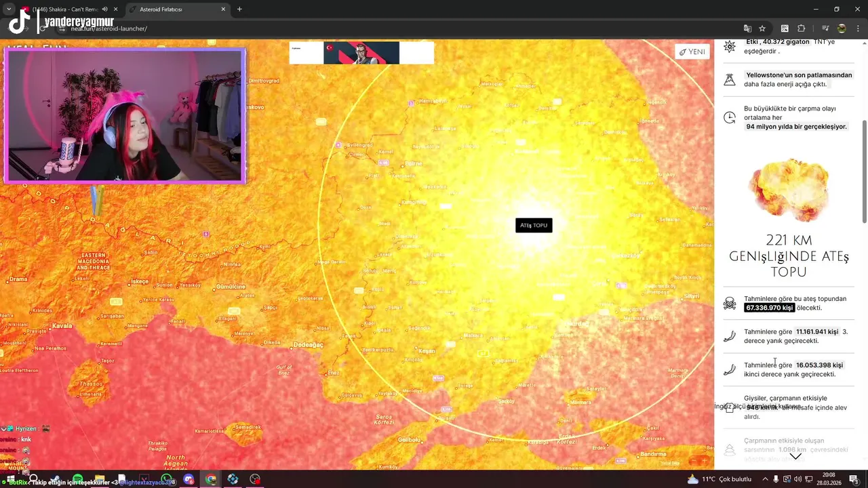Click the Yellowstone'un son patlamasından text
This screenshot has height=488, width=868.
799,75
